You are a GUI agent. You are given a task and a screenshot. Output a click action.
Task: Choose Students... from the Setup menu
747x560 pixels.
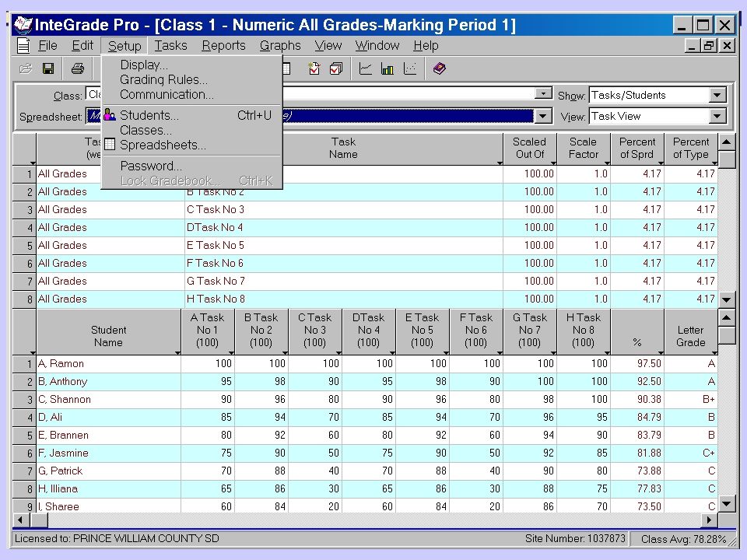[x=192, y=115]
